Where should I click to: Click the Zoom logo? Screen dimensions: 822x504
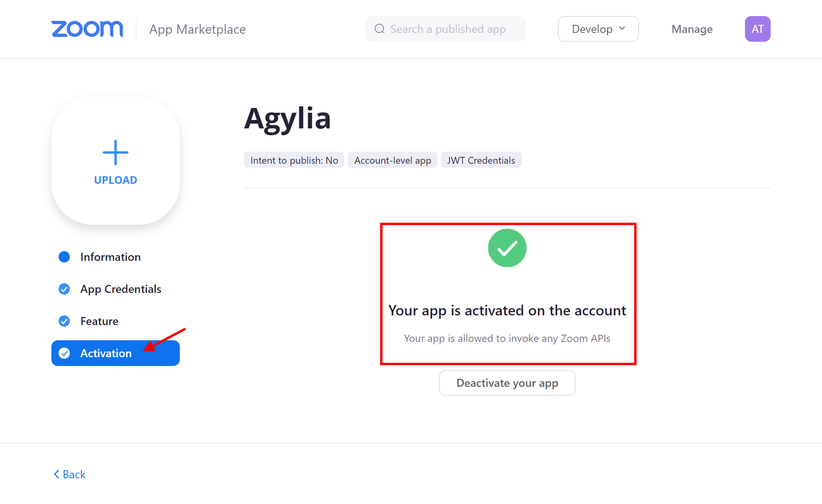click(87, 29)
